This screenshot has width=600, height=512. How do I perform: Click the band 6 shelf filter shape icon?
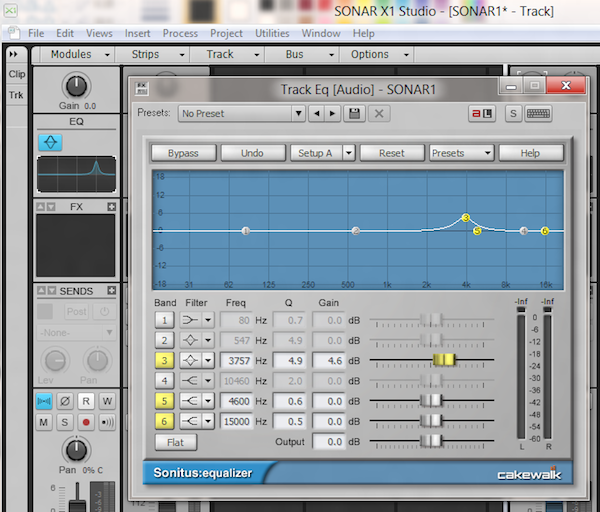tap(191, 421)
